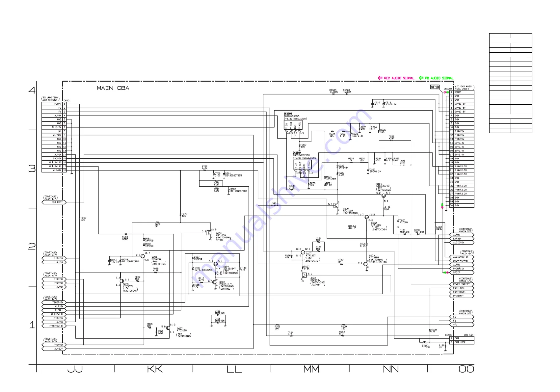Click the MAIN CBA board title
560x392 pixels.
click(x=113, y=88)
